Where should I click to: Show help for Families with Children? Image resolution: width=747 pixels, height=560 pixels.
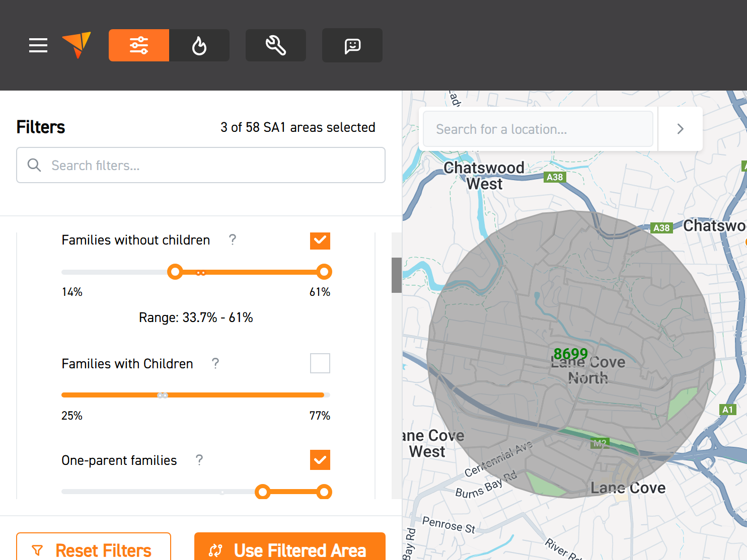click(215, 364)
